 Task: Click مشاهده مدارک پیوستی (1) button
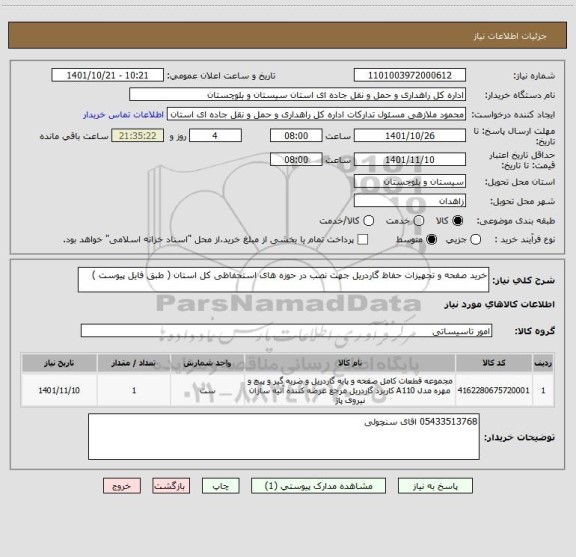tap(318, 486)
